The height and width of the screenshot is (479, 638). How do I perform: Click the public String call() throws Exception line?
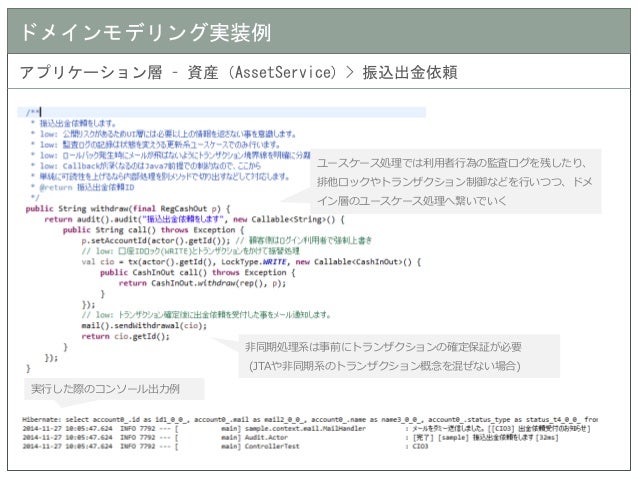[153, 230]
